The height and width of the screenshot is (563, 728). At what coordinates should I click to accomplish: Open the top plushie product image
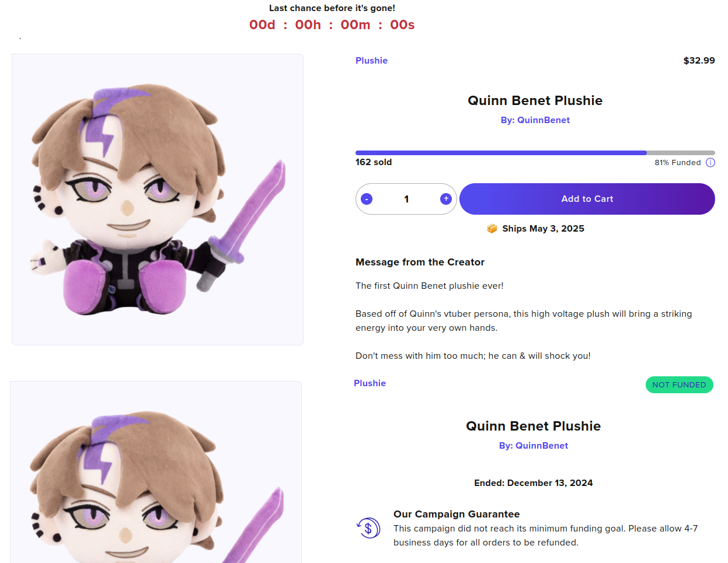coord(158,200)
